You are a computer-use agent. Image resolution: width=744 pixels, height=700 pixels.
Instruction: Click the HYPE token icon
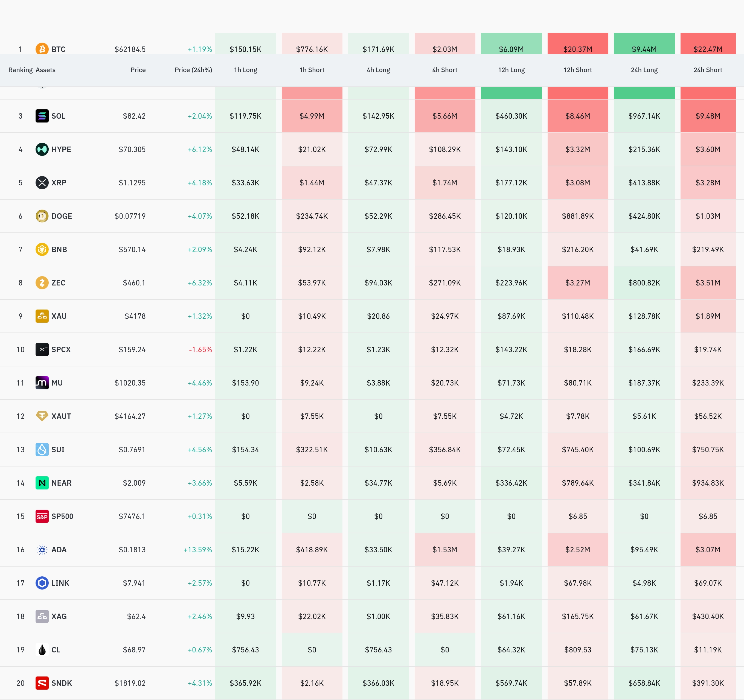pyautogui.click(x=42, y=149)
